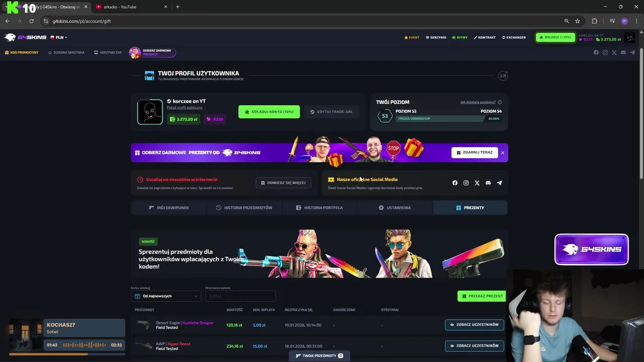Switch to HISTORIA PRZEDMIOTÓW tab
This screenshot has width=644, height=362.
[244, 208]
